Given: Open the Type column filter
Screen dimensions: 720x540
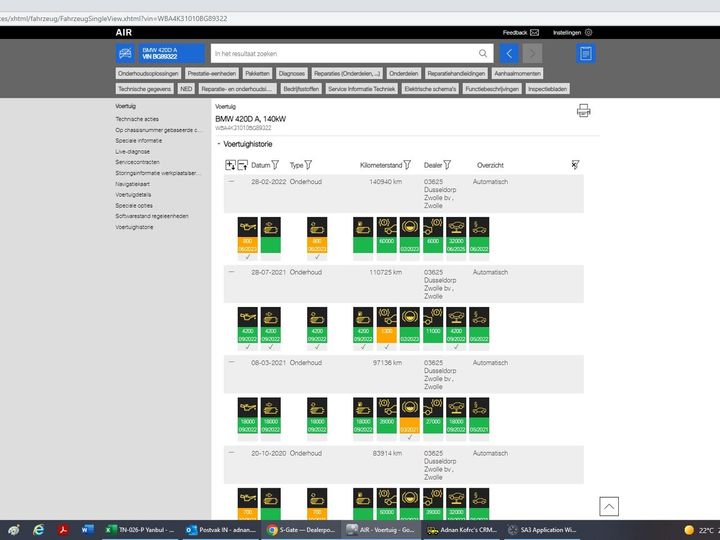Looking at the screenshot, I should (x=308, y=164).
